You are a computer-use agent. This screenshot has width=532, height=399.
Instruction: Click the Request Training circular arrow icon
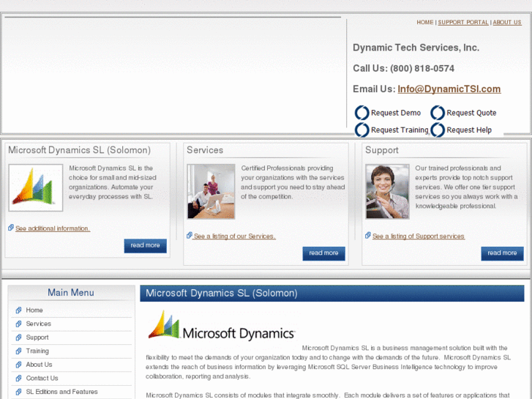click(361, 130)
